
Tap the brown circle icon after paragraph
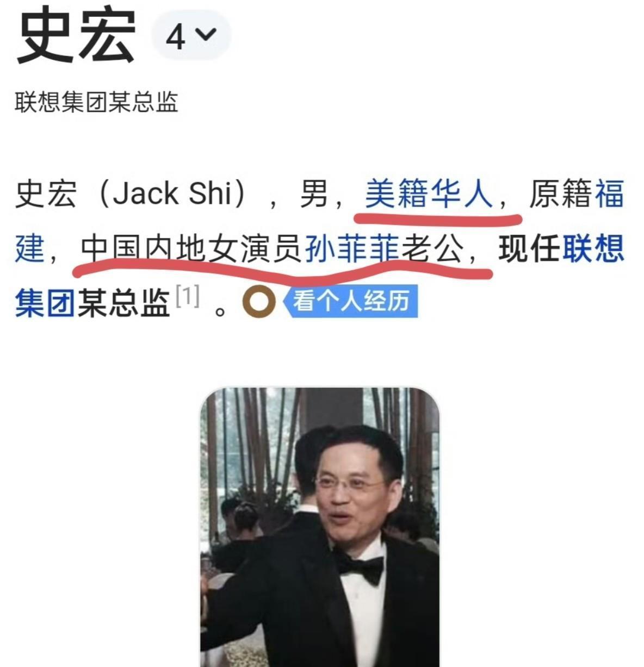(x=258, y=303)
